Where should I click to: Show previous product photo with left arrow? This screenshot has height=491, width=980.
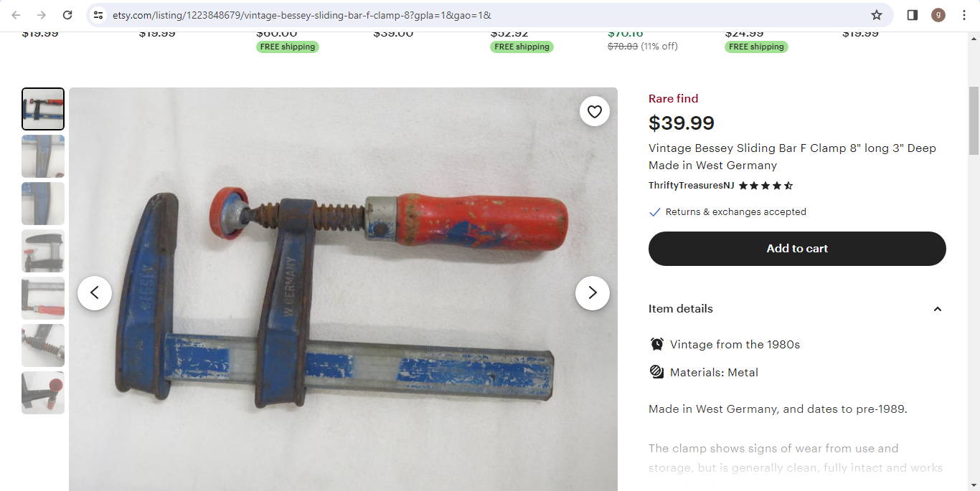[95, 292]
